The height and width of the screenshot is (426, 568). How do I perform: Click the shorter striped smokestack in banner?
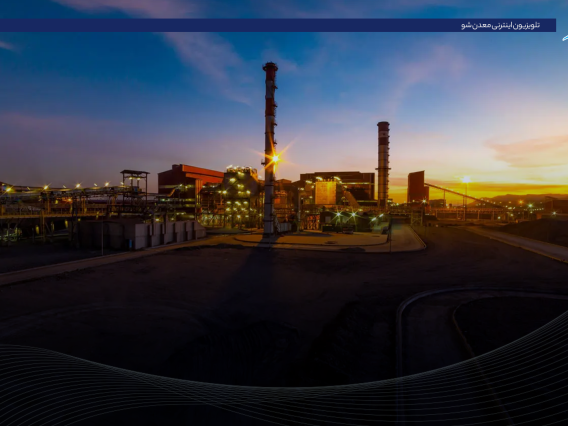tap(383, 165)
